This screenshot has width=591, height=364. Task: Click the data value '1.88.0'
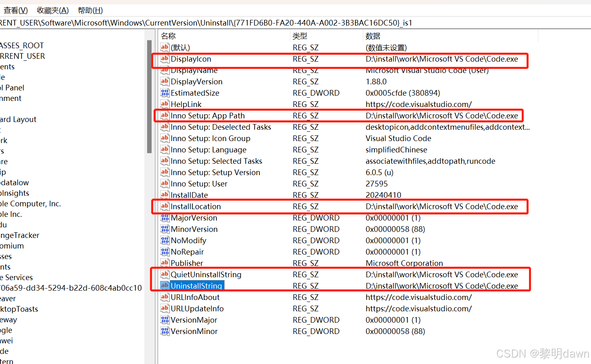[x=376, y=81]
